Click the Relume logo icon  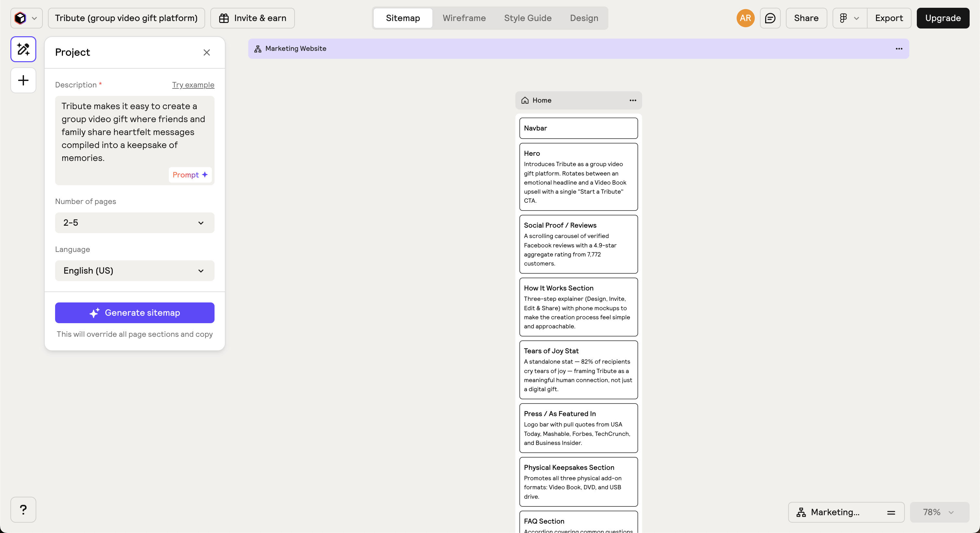20,18
